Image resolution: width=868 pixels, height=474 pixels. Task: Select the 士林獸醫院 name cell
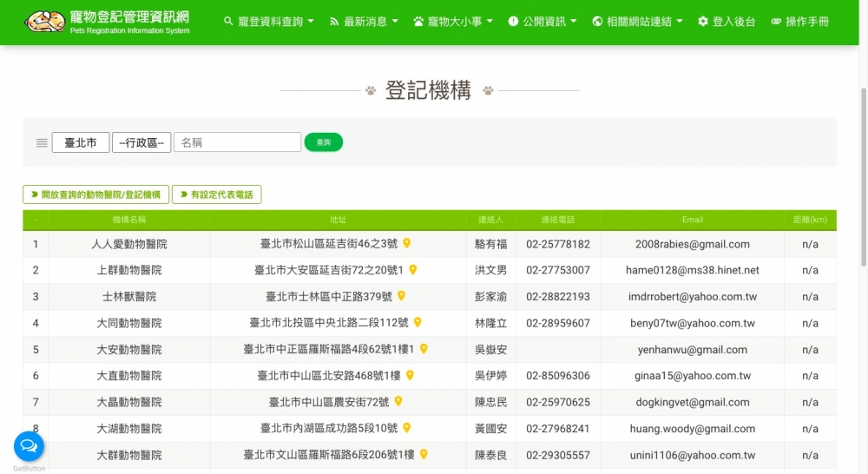(x=129, y=296)
